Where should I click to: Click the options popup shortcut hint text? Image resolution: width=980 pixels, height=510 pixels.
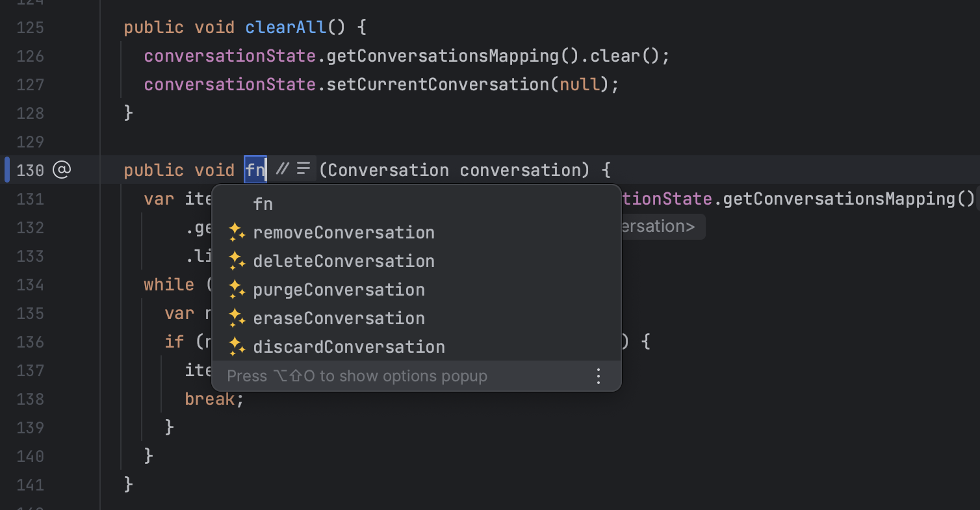(x=357, y=376)
